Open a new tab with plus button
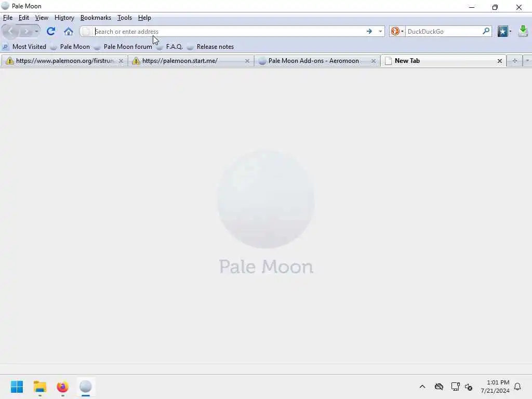This screenshot has width=532, height=399. tap(515, 61)
